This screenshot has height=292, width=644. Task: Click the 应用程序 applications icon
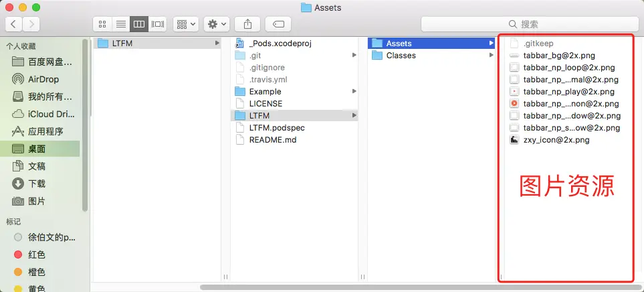click(x=17, y=132)
